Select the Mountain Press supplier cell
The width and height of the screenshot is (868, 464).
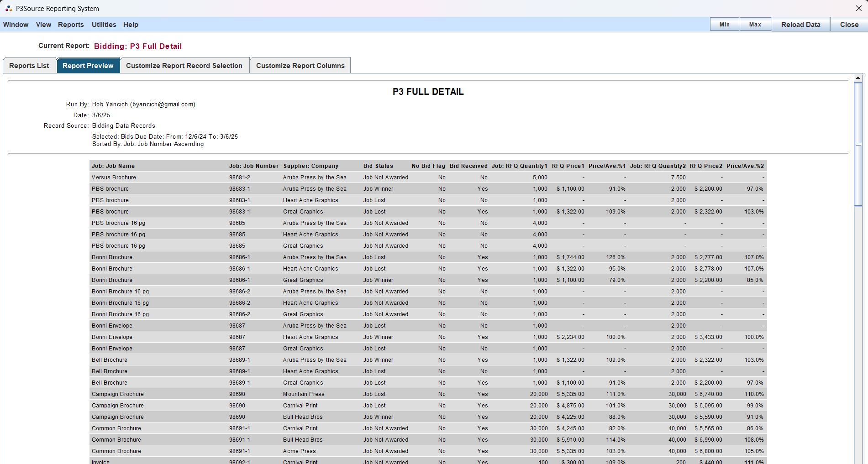tap(304, 394)
